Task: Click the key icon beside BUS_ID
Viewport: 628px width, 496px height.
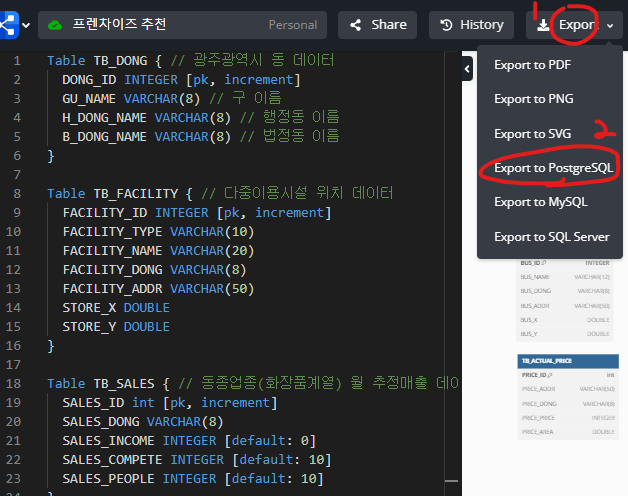Action: point(543,263)
